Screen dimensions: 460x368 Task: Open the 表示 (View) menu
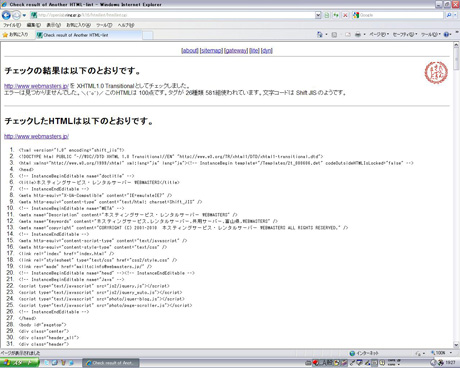(53, 25)
